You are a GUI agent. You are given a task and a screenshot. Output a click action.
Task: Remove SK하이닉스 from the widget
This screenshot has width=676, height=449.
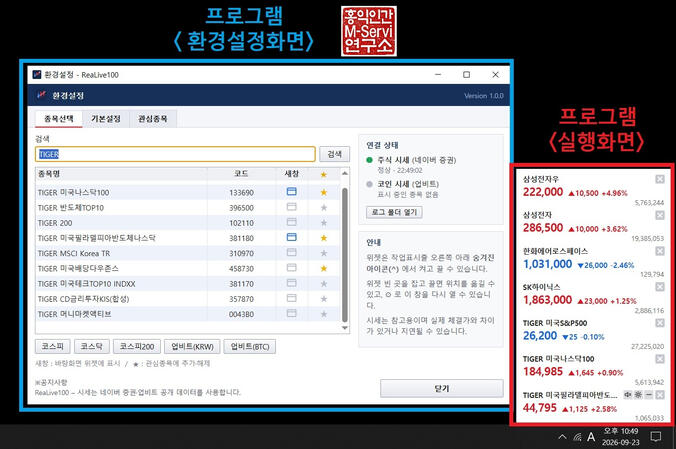click(x=660, y=287)
